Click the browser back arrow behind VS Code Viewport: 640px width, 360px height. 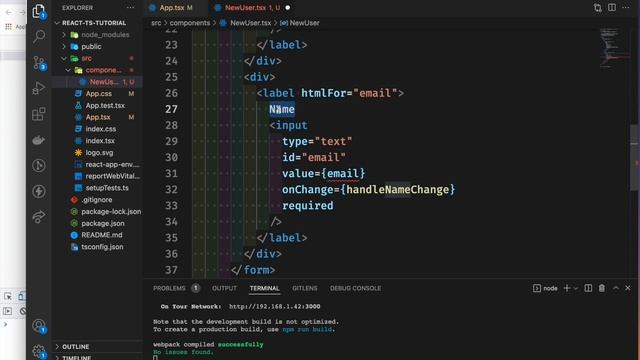pos(9,12)
